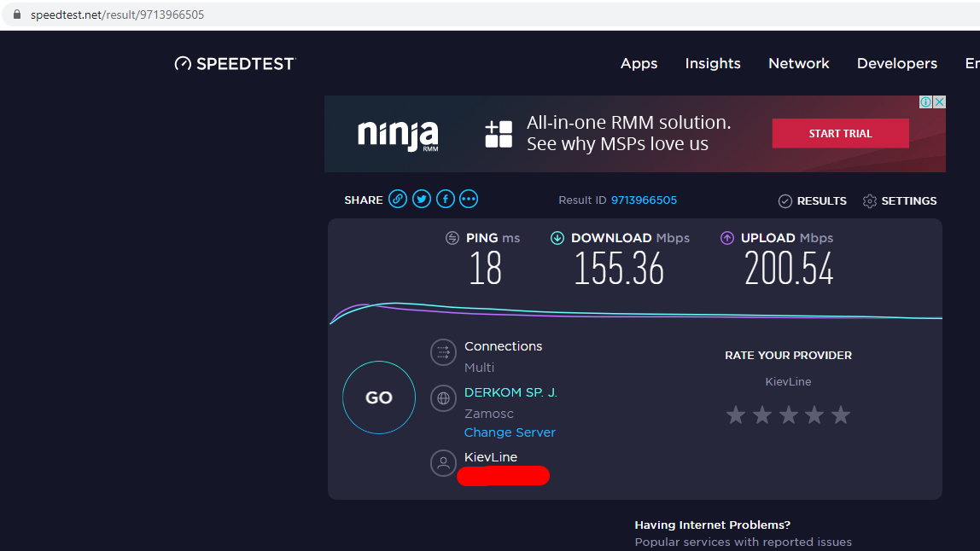980x551 pixels.
Task: Click the Results checkmark icon
Action: 785,201
